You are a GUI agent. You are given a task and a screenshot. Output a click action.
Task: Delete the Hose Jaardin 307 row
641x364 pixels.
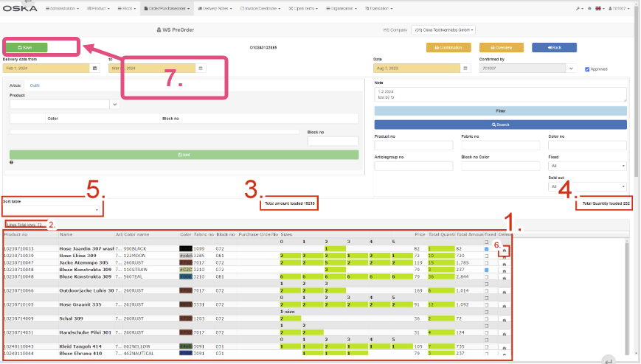click(504, 251)
